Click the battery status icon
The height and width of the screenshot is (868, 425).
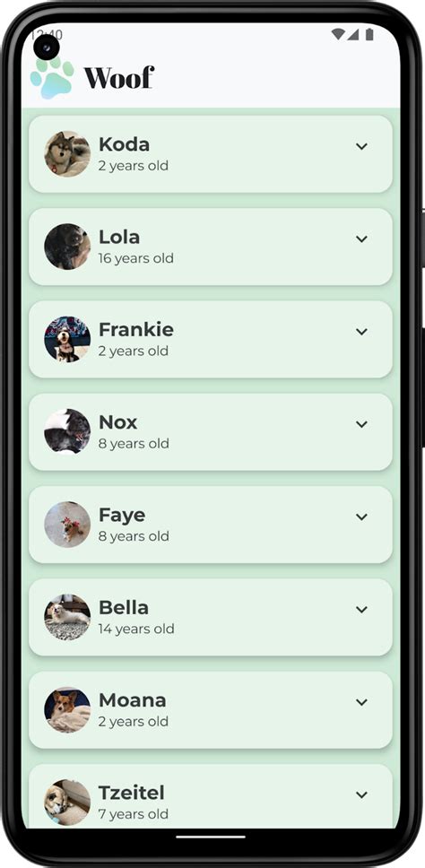(x=369, y=34)
